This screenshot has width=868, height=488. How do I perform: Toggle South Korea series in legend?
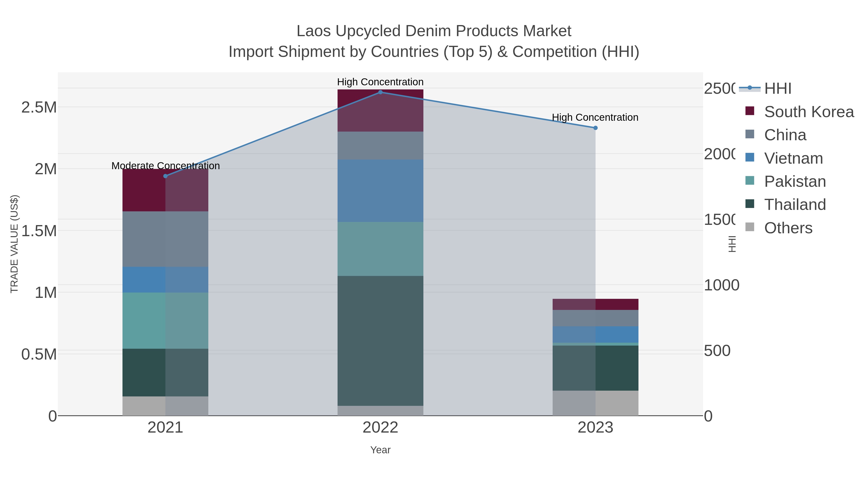tap(799, 112)
